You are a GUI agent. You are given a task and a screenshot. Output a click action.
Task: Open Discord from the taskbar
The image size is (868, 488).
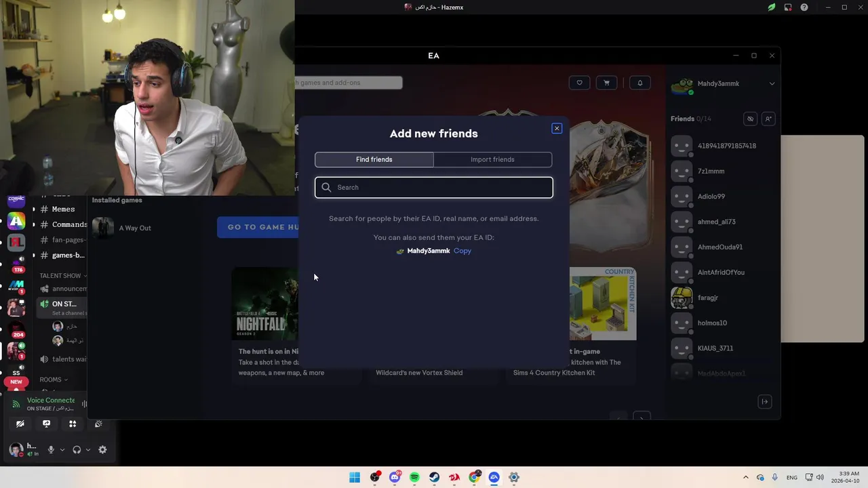coord(395,477)
